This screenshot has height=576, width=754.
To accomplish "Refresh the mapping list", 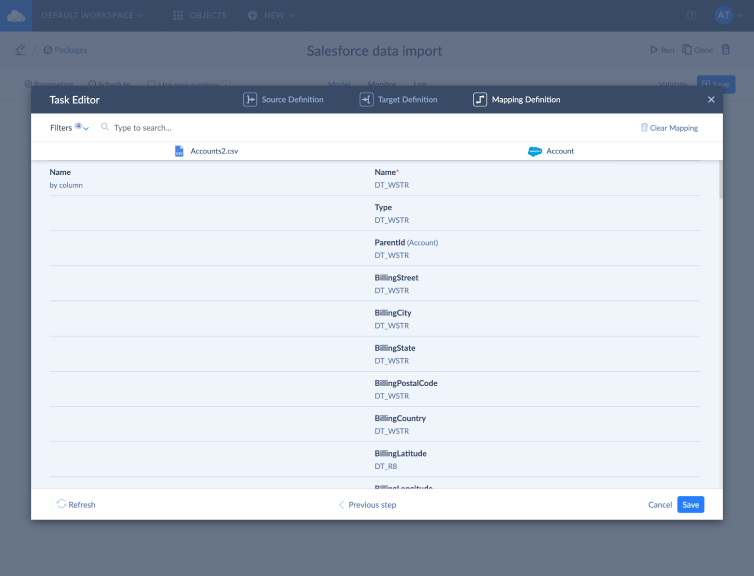I will click(x=76, y=504).
